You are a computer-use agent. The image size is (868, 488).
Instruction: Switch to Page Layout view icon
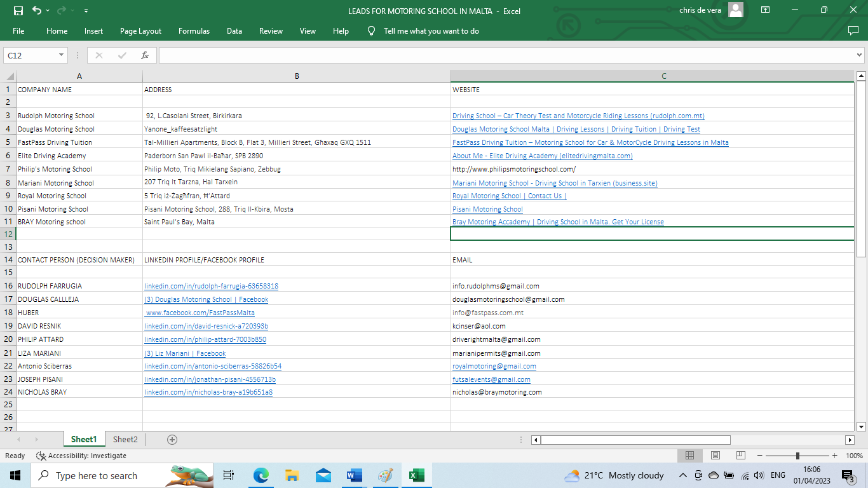715,456
